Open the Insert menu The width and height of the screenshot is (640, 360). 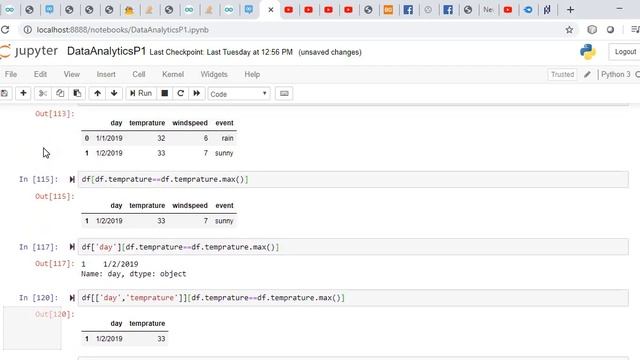tap(106, 74)
